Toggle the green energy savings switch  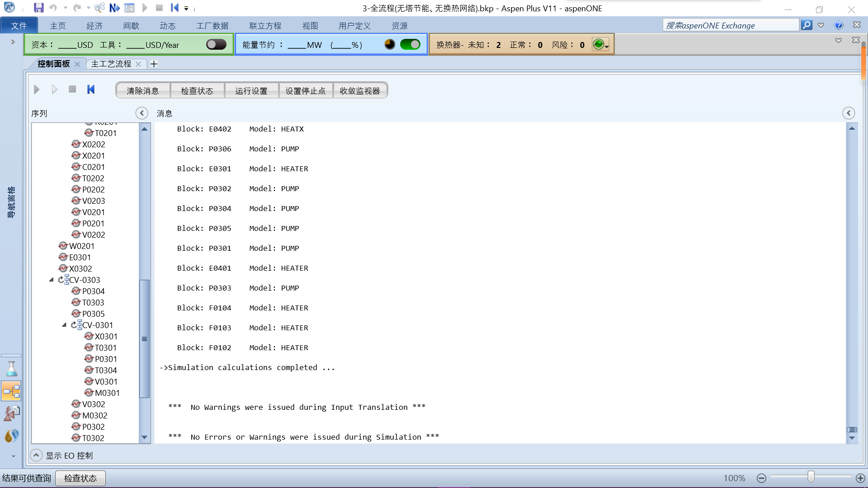pos(410,44)
